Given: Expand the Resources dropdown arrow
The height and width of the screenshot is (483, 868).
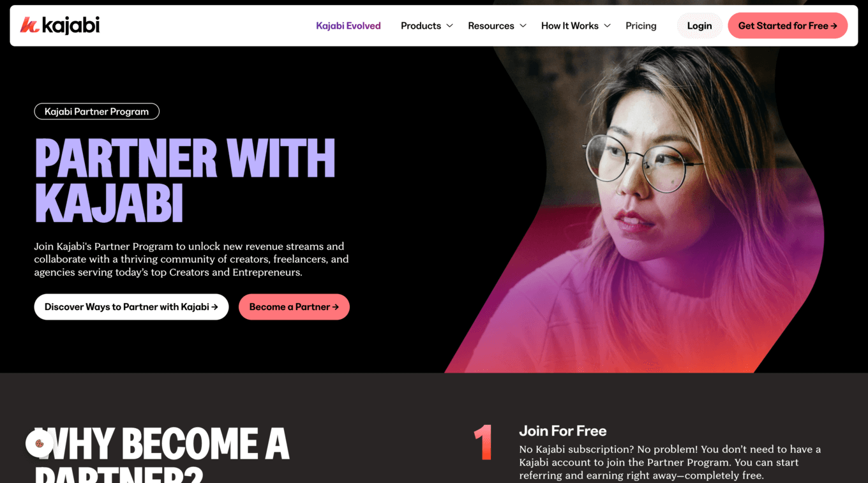Looking at the screenshot, I should click(x=523, y=26).
